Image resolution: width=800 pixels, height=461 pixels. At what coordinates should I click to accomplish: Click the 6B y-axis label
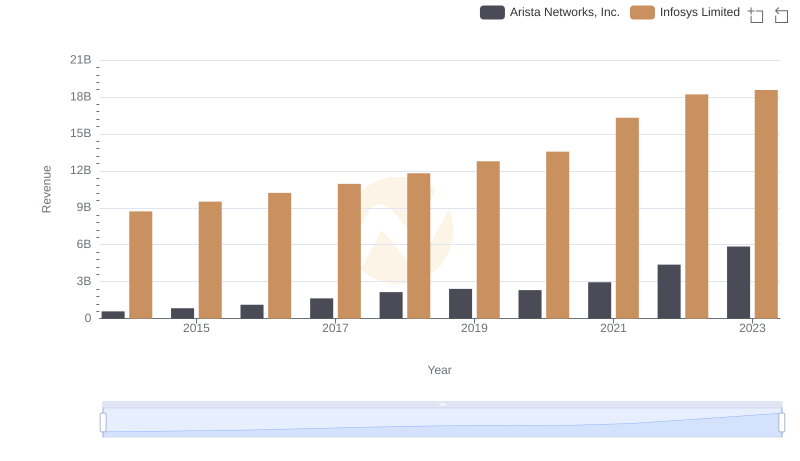[x=84, y=244]
